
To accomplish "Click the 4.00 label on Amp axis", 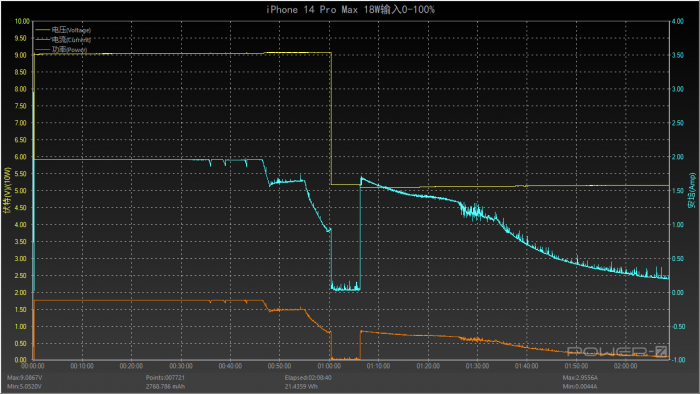I will [x=678, y=21].
